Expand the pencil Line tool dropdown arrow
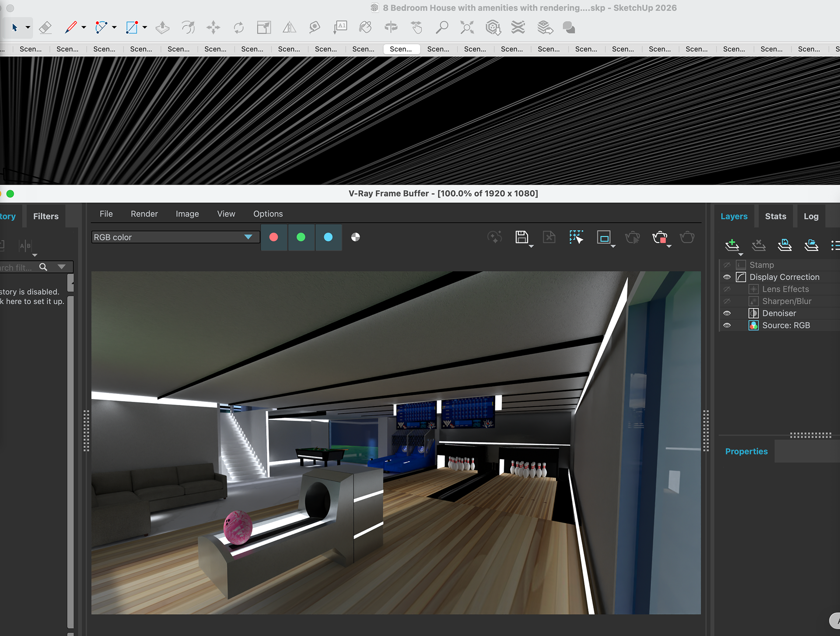Image resolution: width=840 pixels, height=636 pixels. click(x=84, y=28)
